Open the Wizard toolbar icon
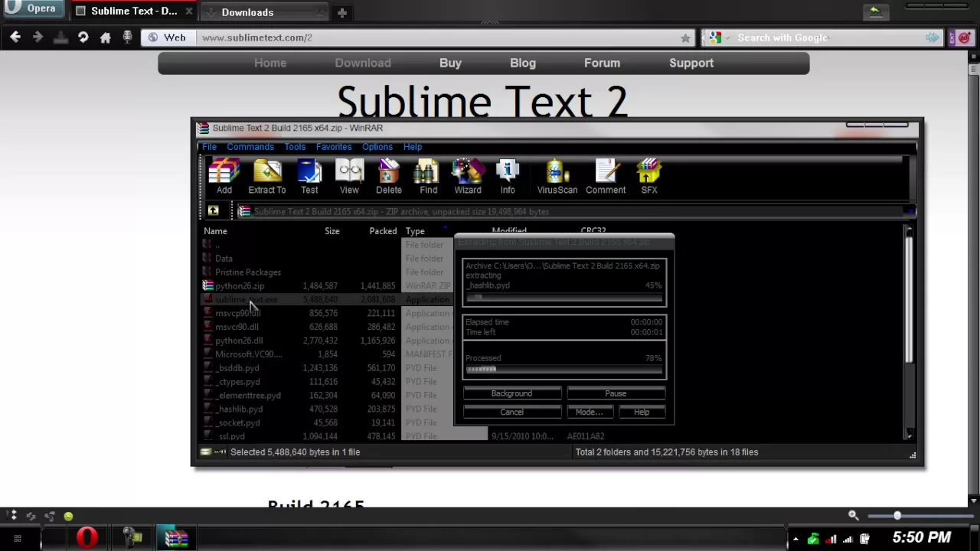Viewport: 980px width, 551px height. (x=468, y=177)
